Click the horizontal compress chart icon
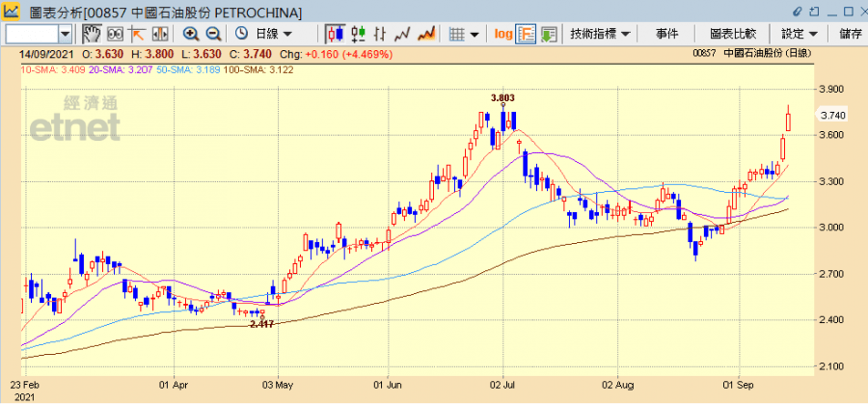 158,34
